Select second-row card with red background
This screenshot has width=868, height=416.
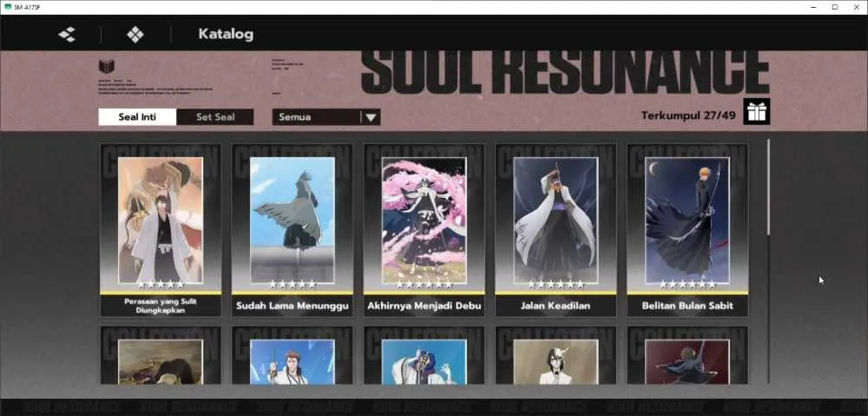687,355
